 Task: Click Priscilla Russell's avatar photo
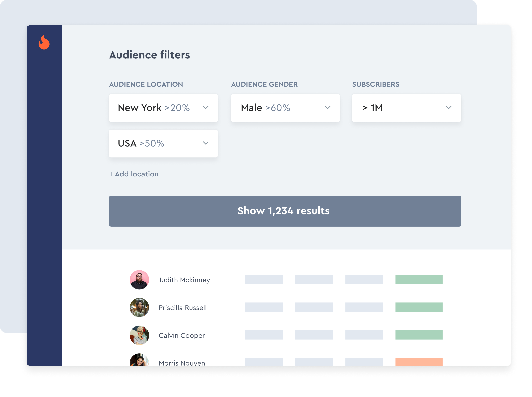(139, 308)
